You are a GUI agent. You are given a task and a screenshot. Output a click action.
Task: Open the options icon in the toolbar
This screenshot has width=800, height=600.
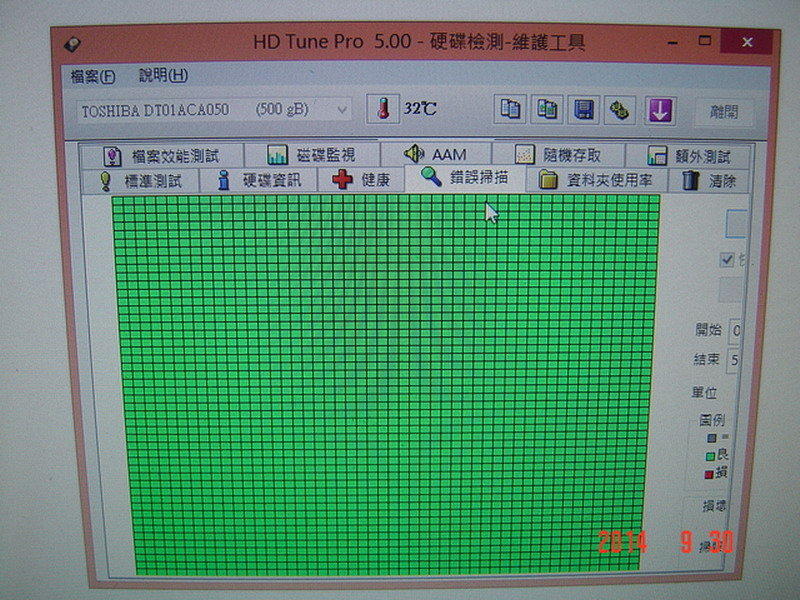620,110
